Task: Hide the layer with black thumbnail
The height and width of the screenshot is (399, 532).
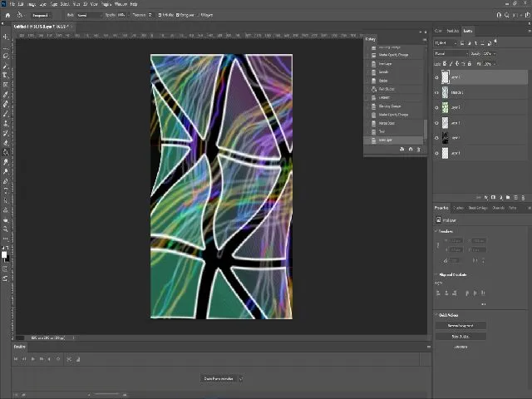Action: tap(436, 138)
